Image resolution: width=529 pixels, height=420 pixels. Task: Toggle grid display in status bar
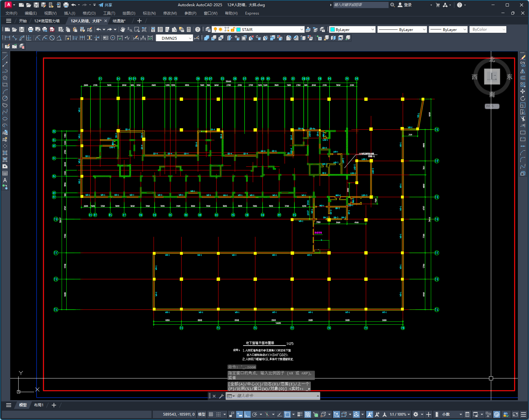pos(211,414)
